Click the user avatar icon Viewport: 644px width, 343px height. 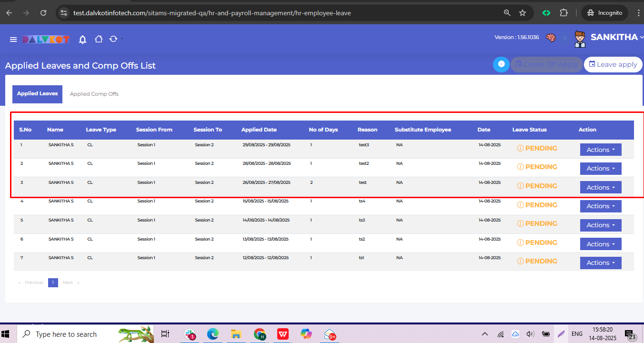point(580,39)
